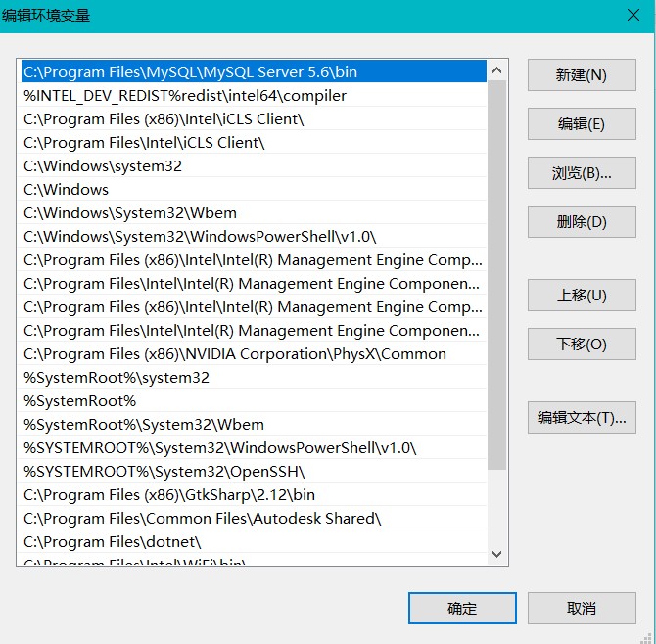Image resolution: width=656 pixels, height=644 pixels.
Task: Select the MySQL Server 5.6\bin entry
Action: (x=254, y=71)
